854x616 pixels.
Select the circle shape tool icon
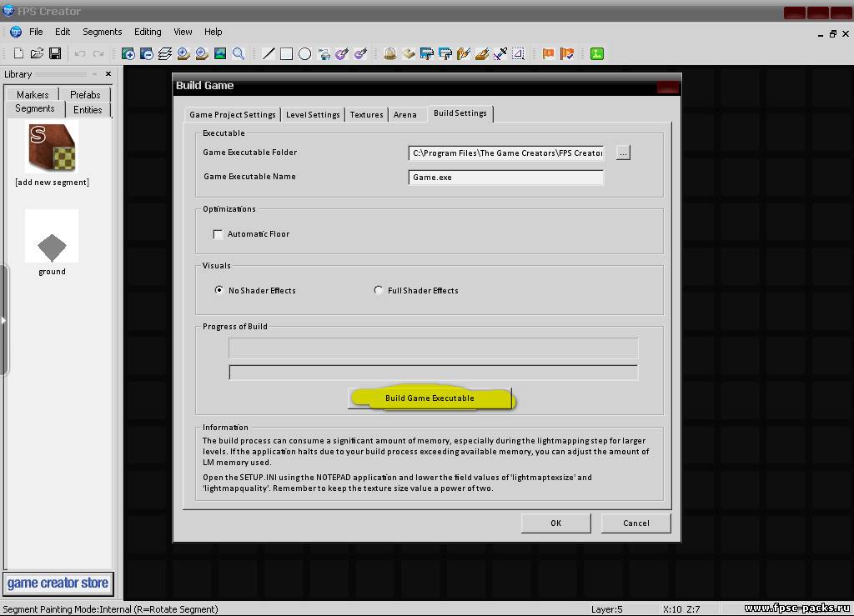305,53
